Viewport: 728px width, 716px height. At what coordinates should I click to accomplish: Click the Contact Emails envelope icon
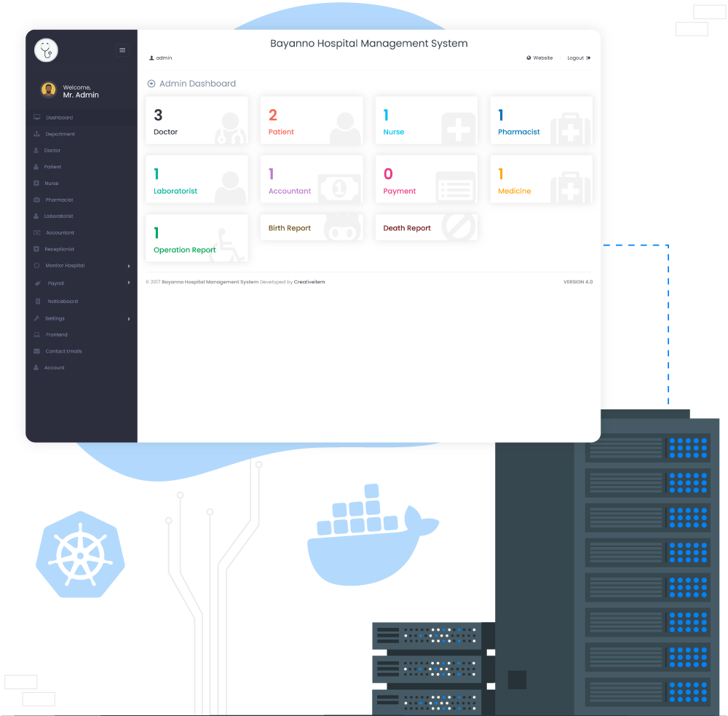click(36, 351)
